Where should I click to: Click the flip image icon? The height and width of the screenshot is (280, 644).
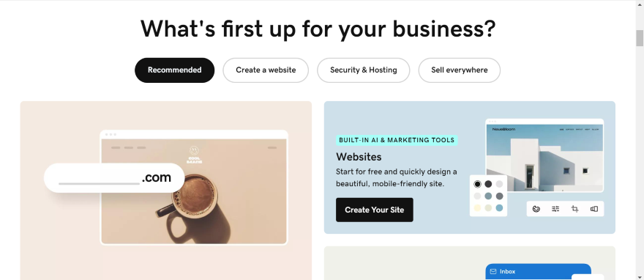point(594,209)
